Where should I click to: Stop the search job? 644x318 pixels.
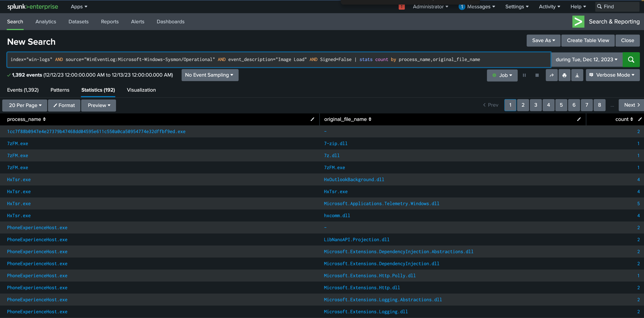pos(537,75)
